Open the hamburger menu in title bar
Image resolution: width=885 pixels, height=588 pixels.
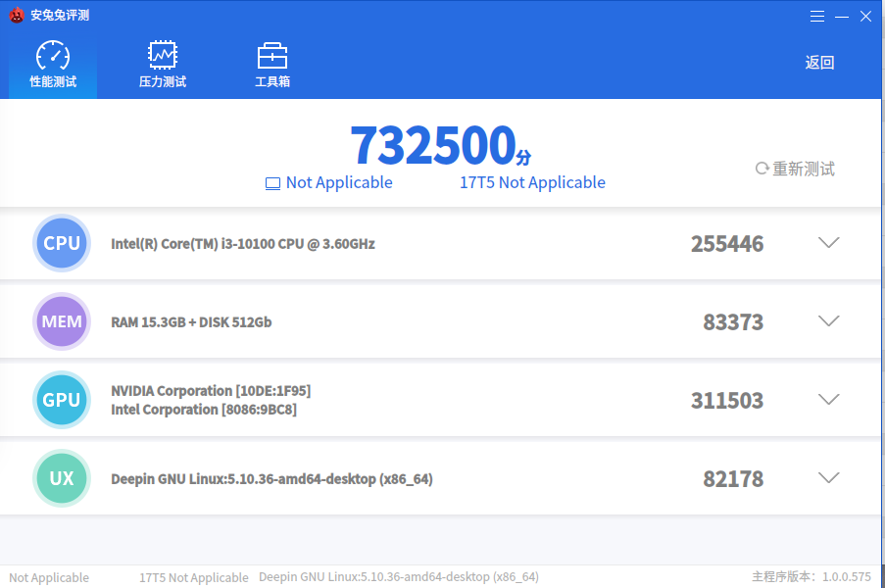816,17
